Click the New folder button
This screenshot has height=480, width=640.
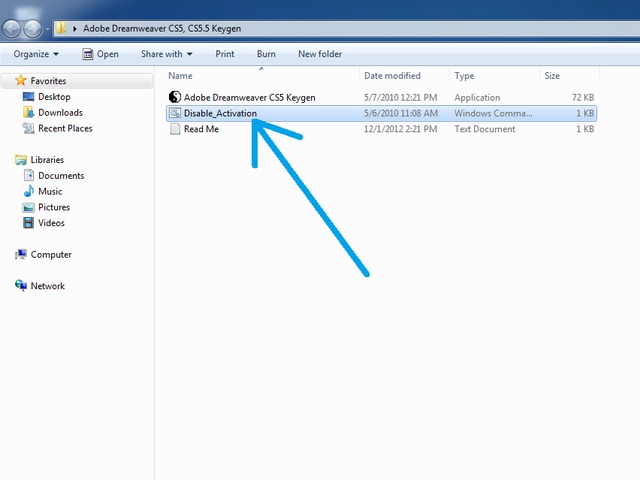(x=319, y=54)
